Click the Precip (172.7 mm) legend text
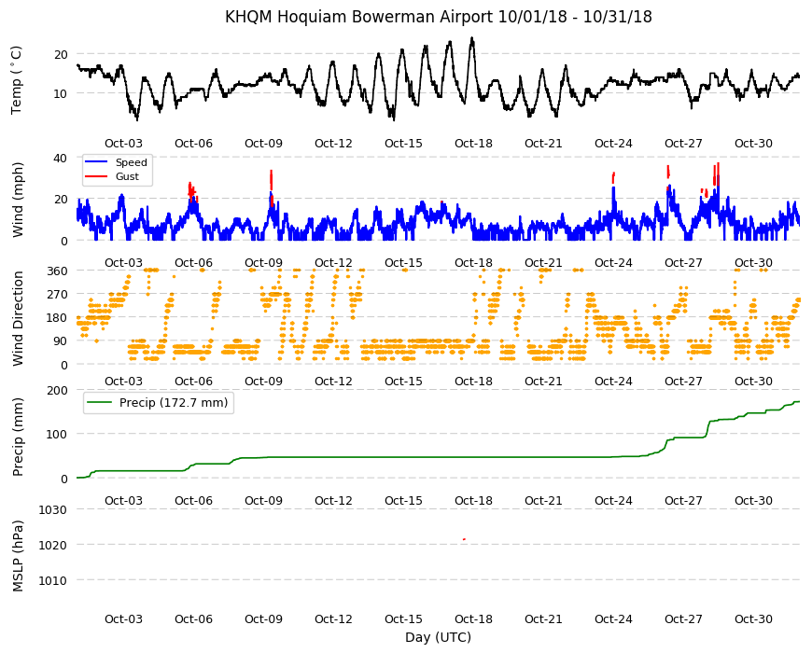 click(x=174, y=403)
